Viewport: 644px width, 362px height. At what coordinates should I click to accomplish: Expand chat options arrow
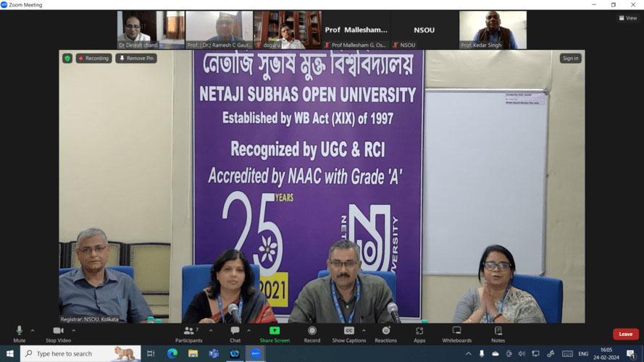(x=248, y=330)
